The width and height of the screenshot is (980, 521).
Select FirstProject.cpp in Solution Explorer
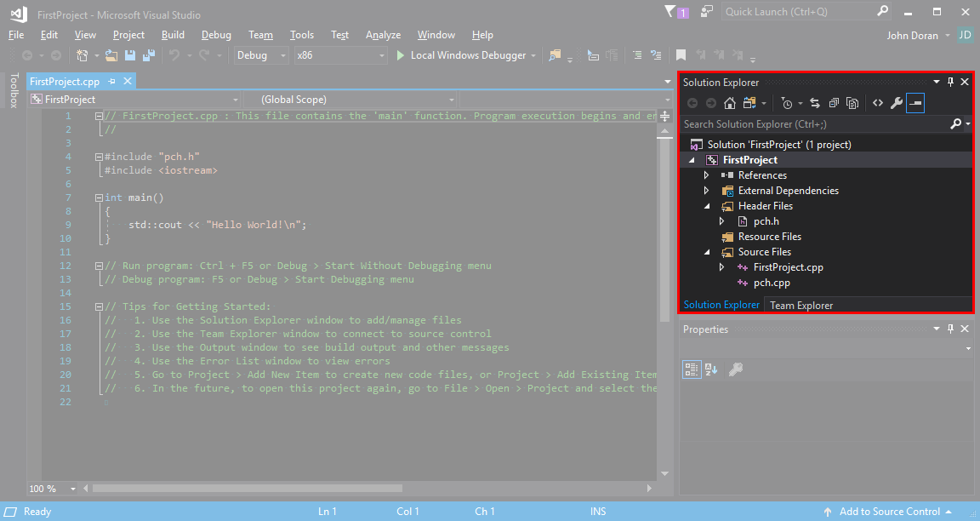[x=788, y=267]
